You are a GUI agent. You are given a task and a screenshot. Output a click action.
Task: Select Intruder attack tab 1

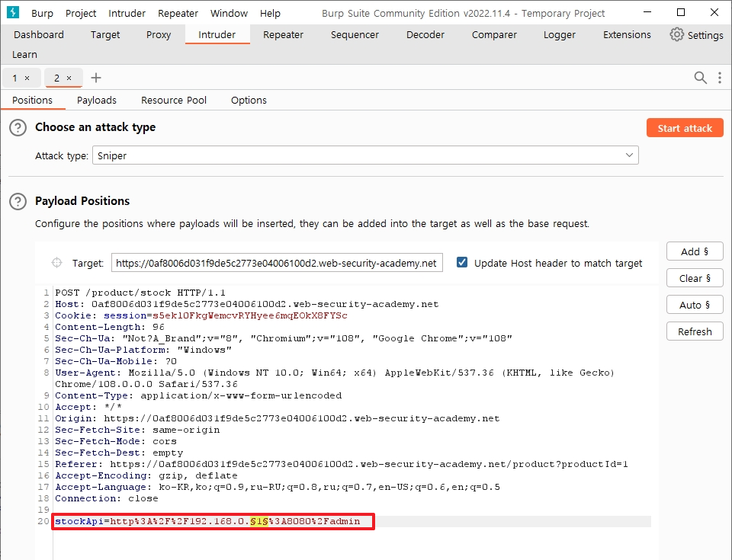[x=15, y=78]
